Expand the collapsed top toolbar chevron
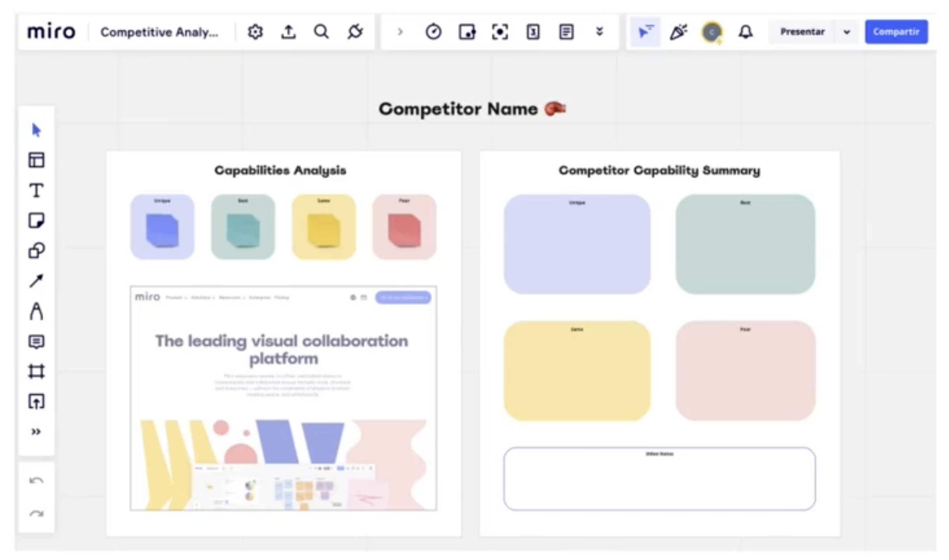Viewport: 949px width, 560px height. click(400, 32)
